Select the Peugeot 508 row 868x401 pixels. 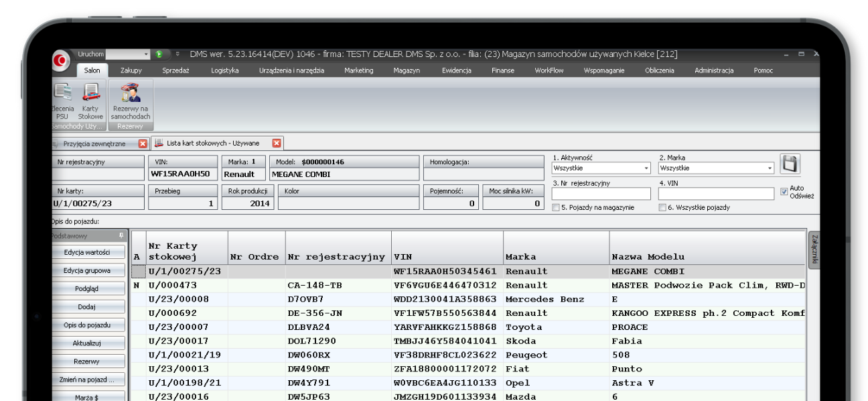[x=469, y=355]
